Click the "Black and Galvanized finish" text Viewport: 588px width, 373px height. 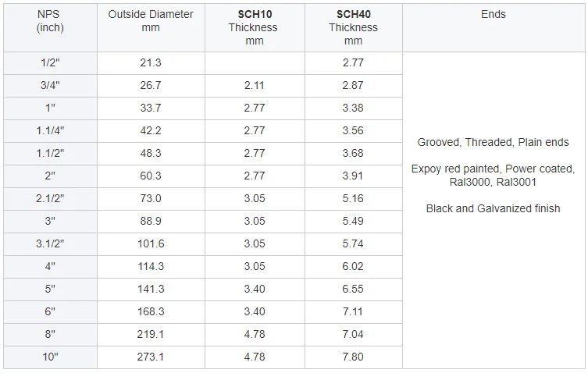tap(494, 208)
